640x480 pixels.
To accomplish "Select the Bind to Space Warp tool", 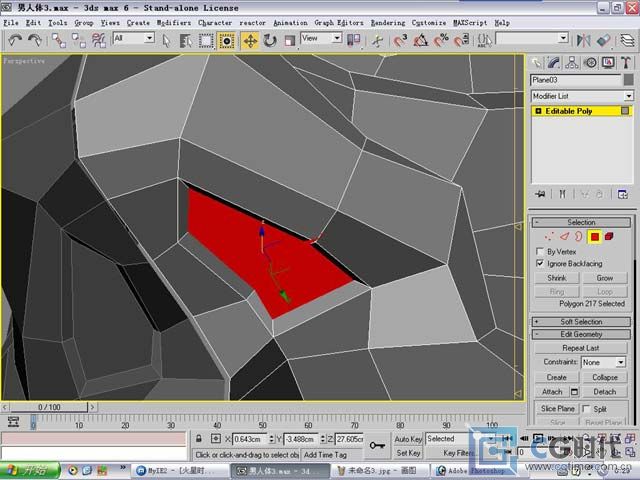I will (98, 40).
